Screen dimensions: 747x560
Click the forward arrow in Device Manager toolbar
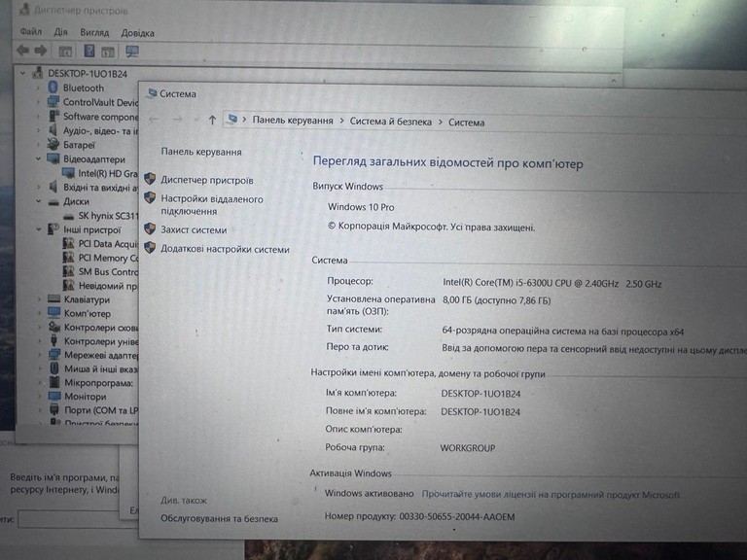41,50
